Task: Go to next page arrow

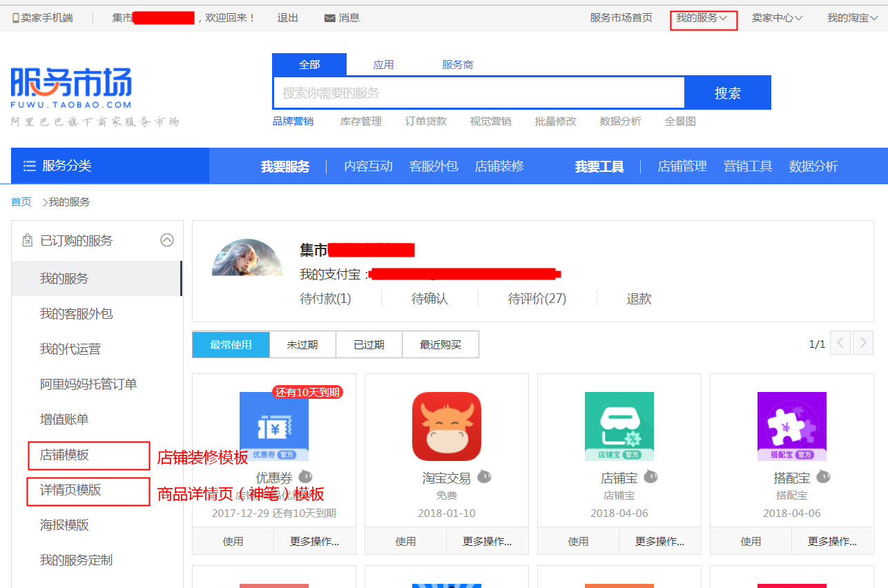Action: 863,343
